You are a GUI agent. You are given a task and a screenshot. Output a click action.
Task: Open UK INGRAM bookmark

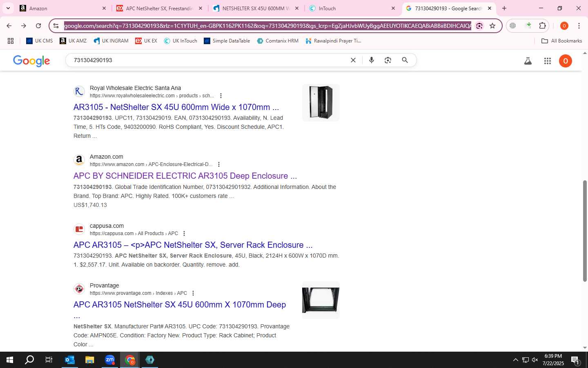(x=111, y=41)
